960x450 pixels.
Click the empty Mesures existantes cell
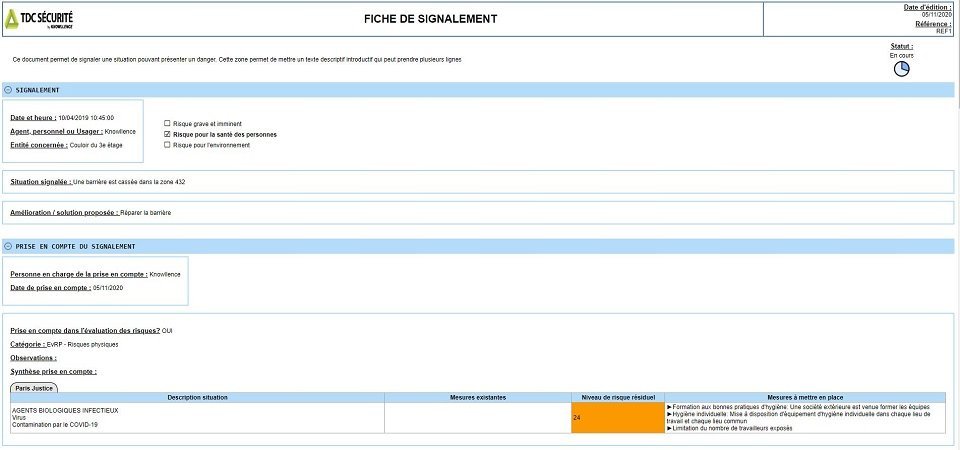point(478,418)
